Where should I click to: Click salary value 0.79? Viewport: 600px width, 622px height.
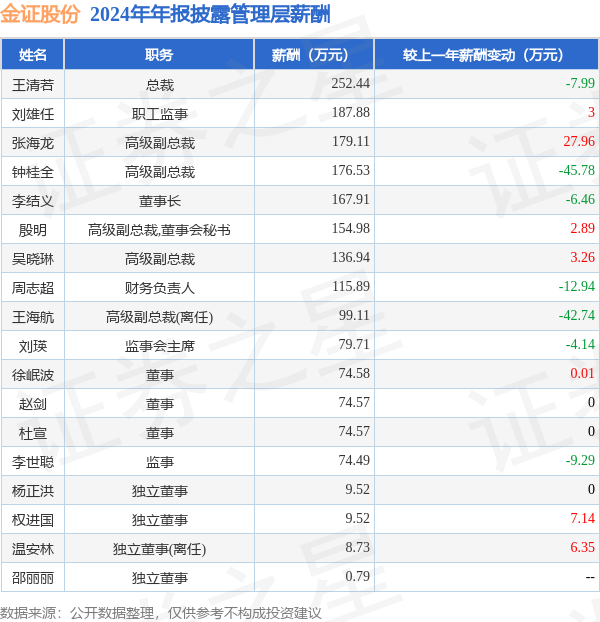click(x=357, y=576)
